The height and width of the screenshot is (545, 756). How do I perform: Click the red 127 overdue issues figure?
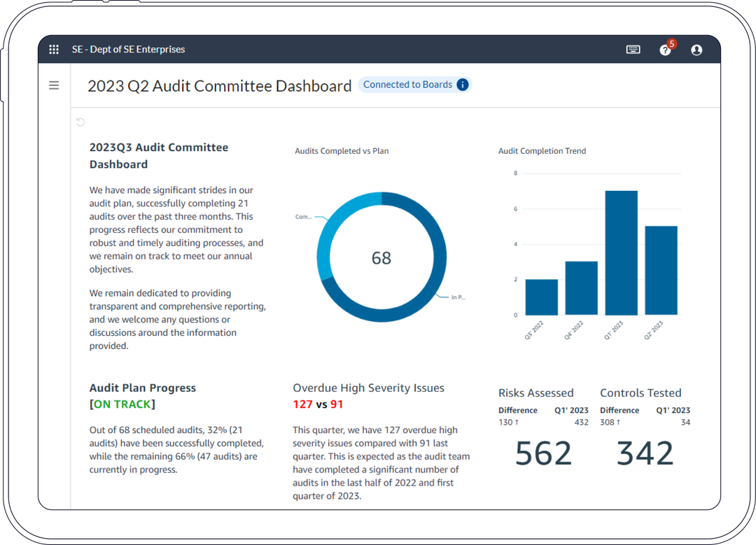point(302,404)
